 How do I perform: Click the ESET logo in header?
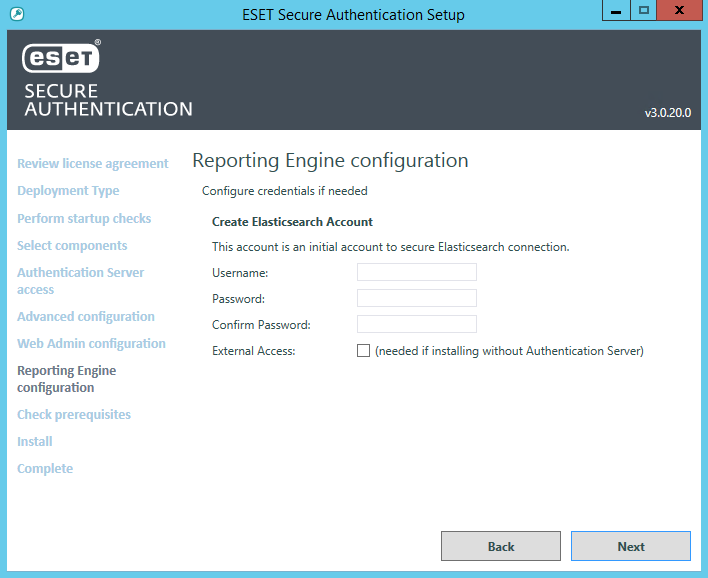coord(60,60)
